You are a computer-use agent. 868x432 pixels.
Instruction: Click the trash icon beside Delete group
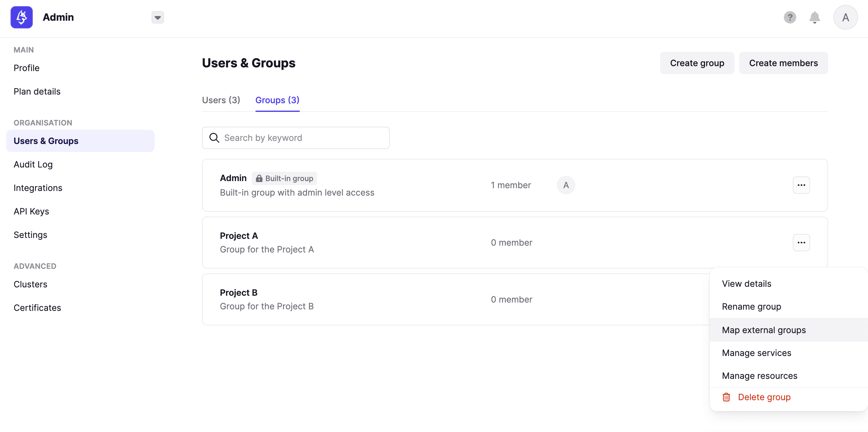coord(726,397)
